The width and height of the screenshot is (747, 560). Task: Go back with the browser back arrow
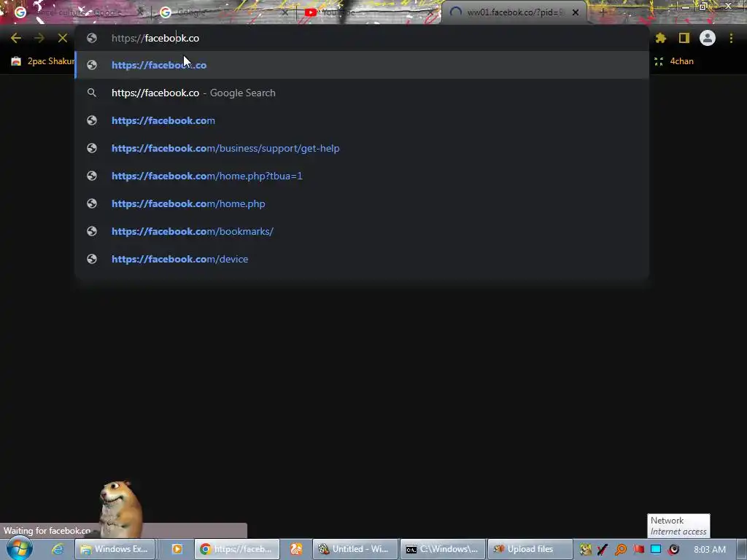click(16, 38)
